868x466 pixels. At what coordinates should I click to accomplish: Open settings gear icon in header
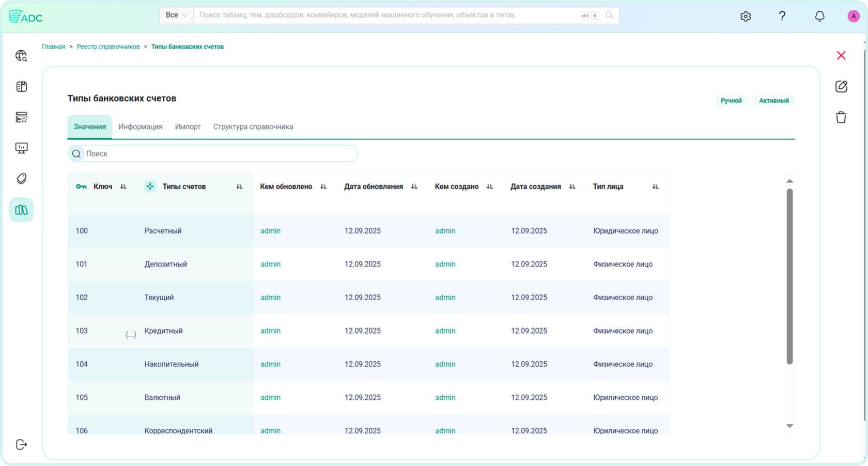(x=745, y=16)
